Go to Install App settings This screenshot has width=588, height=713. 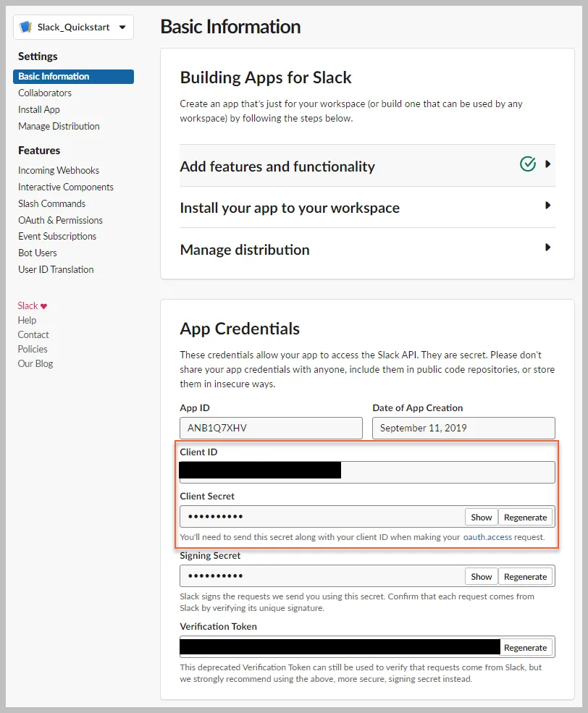point(39,109)
